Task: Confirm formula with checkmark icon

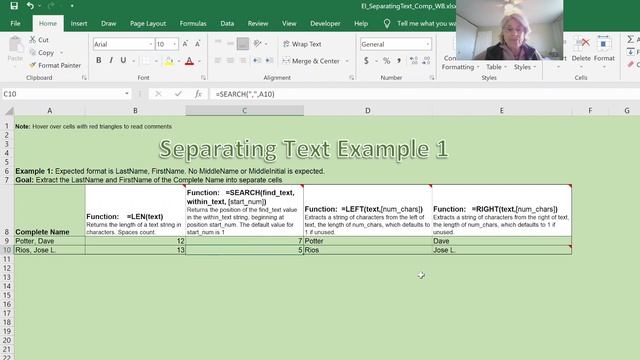Action: [x=178, y=94]
